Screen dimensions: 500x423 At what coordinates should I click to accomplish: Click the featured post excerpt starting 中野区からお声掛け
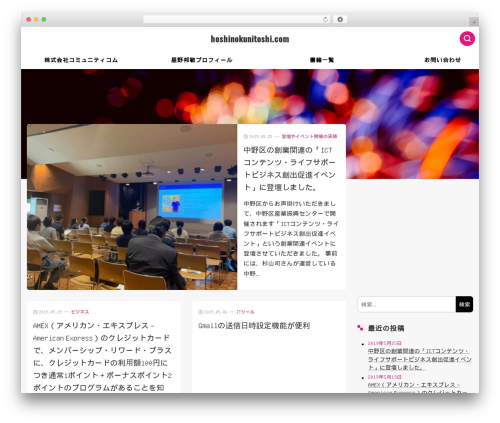click(x=290, y=238)
